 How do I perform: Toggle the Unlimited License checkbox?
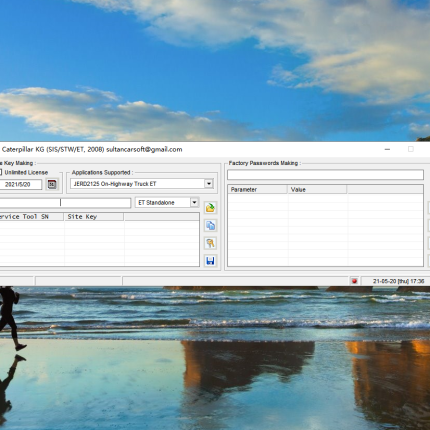coord(1,172)
